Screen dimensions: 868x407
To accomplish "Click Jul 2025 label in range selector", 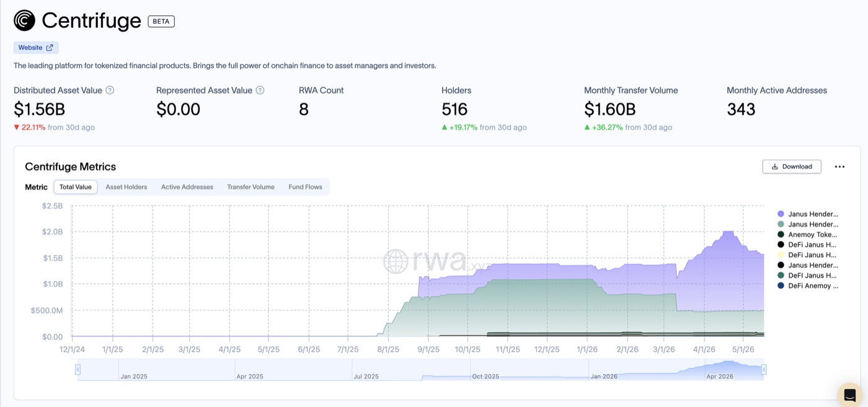I will click(x=366, y=376).
